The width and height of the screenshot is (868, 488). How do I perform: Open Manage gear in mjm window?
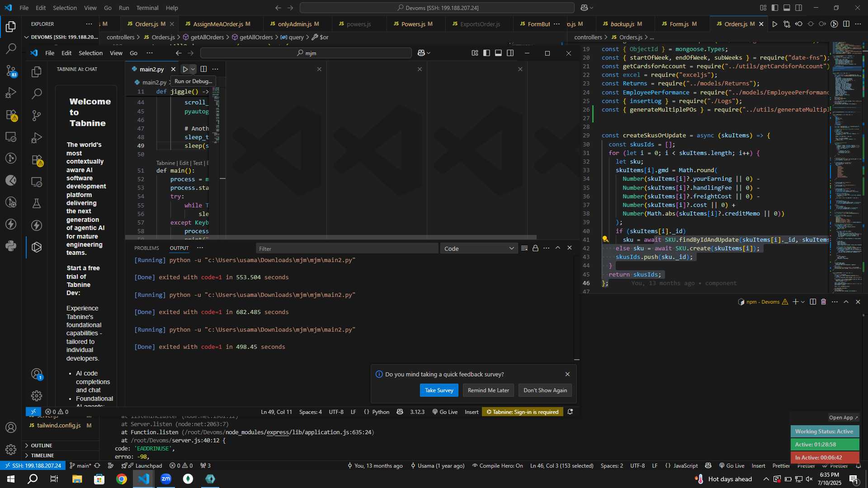pyautogui.click(x=37, y=396)
